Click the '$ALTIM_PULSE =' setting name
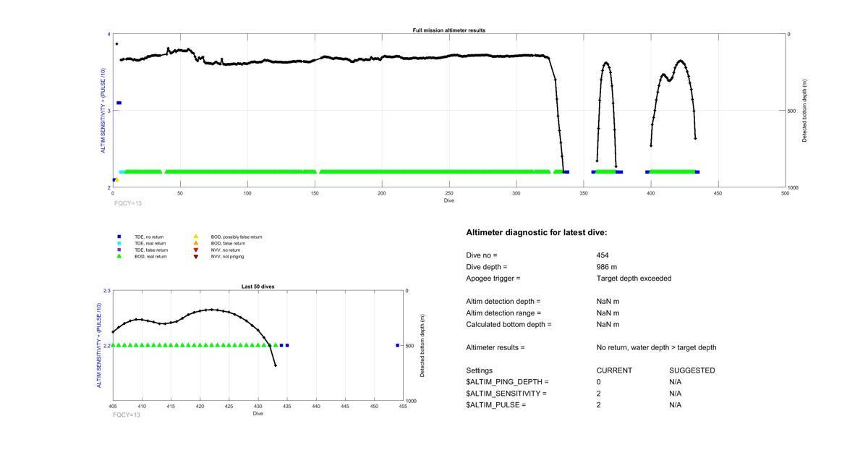Image resolution: width=868 pixels, height=450 pixels. click(x=495, y=405)
